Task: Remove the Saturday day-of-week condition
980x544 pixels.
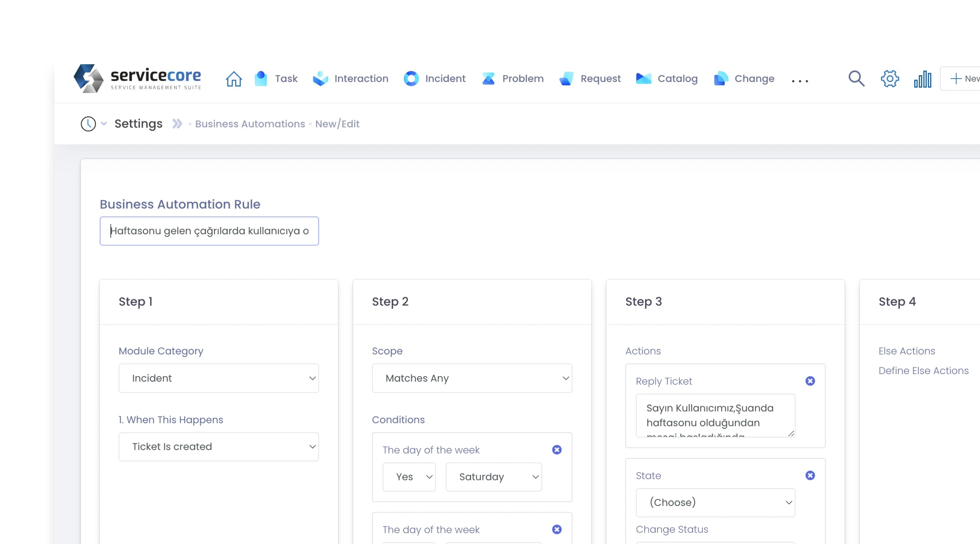Action: (x=557, y=450)
